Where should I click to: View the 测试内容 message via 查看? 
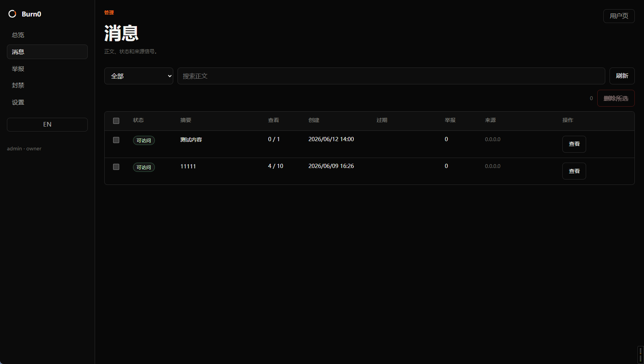[574, 144]
